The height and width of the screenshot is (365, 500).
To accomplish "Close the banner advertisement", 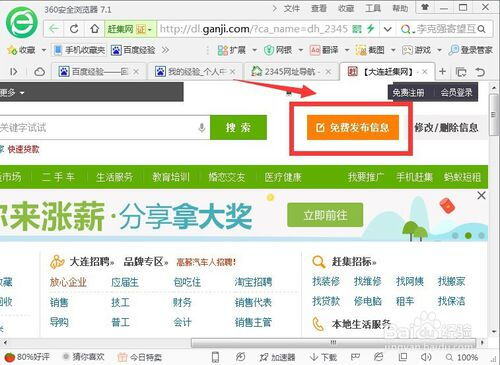I will tap(481, 195).
